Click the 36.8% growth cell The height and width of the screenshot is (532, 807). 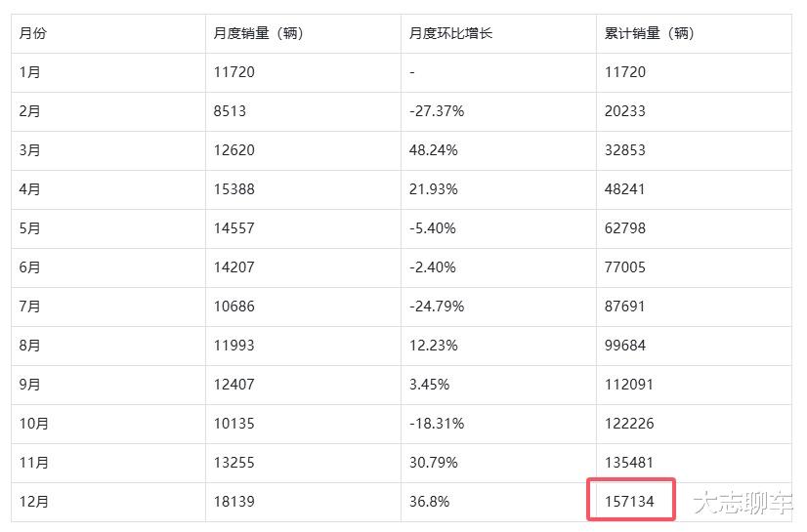pos(430,502)
